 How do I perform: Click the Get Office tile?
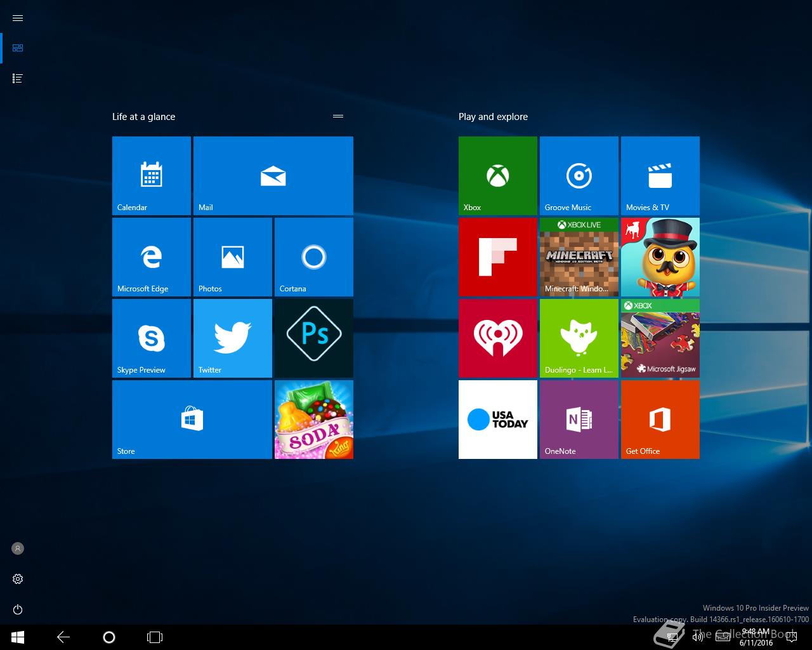(x=660, y=420)
